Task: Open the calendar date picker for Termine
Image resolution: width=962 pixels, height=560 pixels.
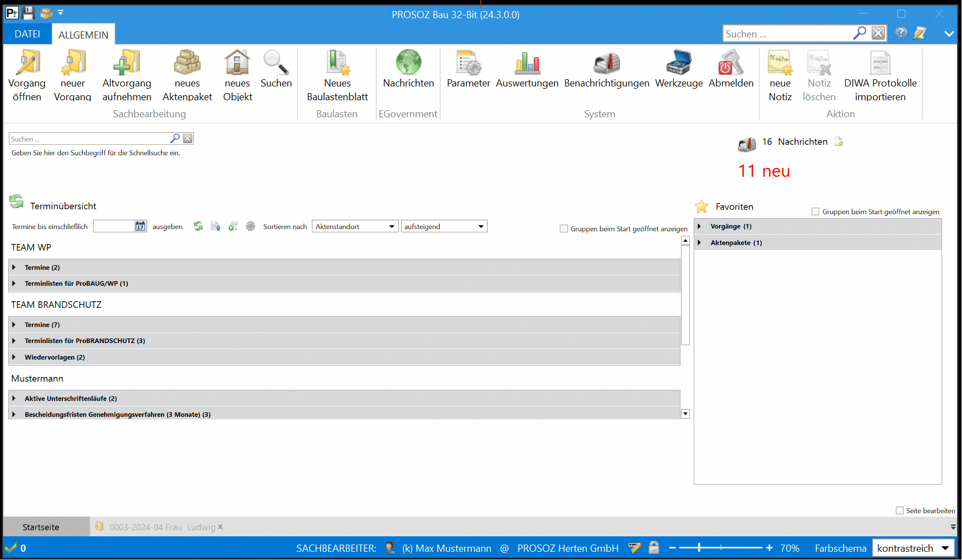Action: pyautogui.click(x=140, y=226)
